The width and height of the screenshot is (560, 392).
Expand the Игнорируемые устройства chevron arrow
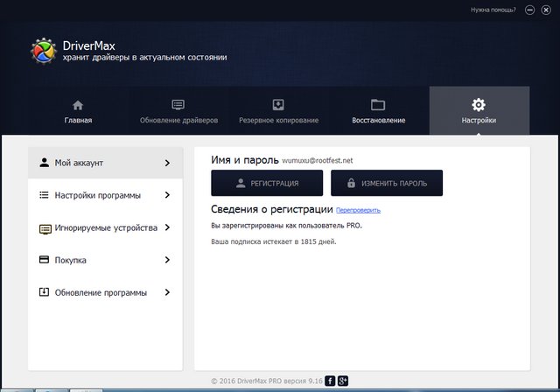point(167,227)
